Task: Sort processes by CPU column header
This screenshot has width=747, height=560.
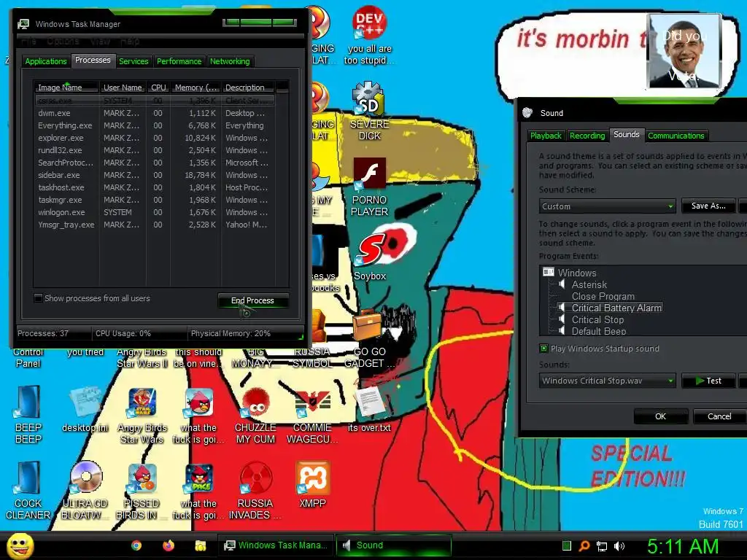Action: 158,87
